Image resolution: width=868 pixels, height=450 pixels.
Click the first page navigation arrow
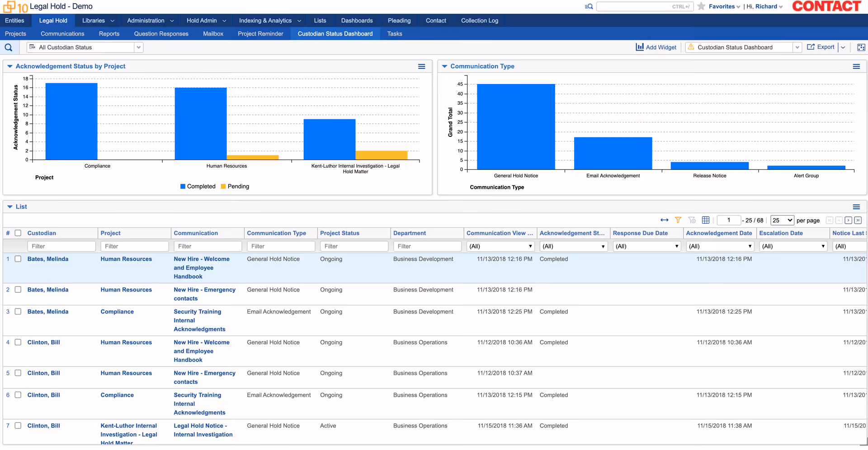(829, 220)
